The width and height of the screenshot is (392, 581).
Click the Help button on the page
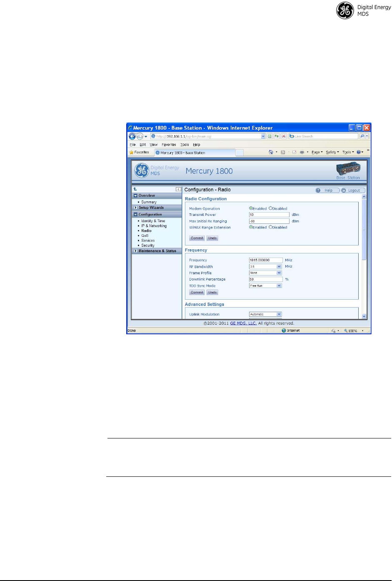click(327, 190)
